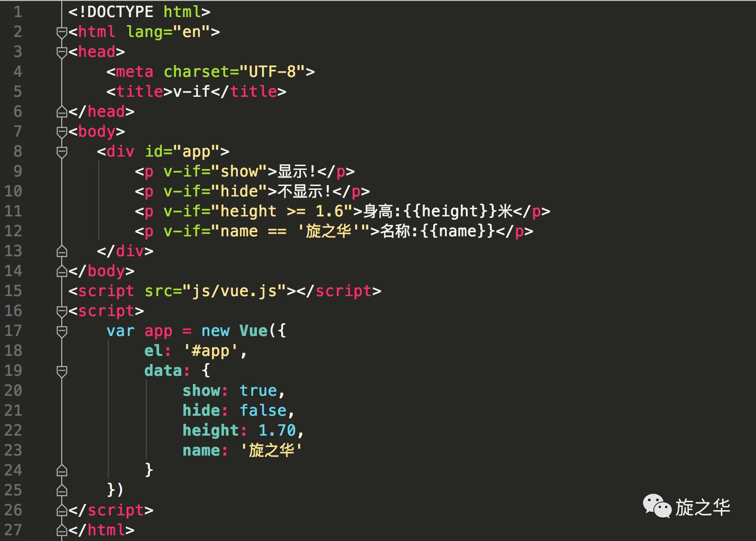Click the WeChat logo icon in watermark

click(657, 506)
